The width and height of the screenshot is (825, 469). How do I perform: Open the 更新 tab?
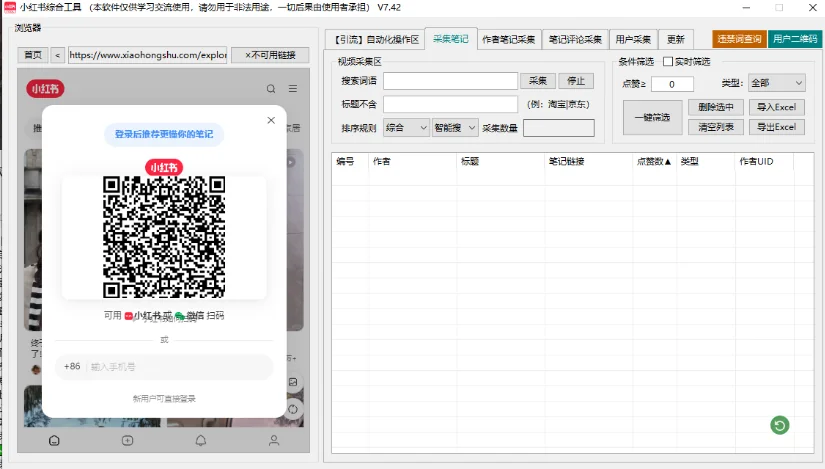[x=676, y=39]
